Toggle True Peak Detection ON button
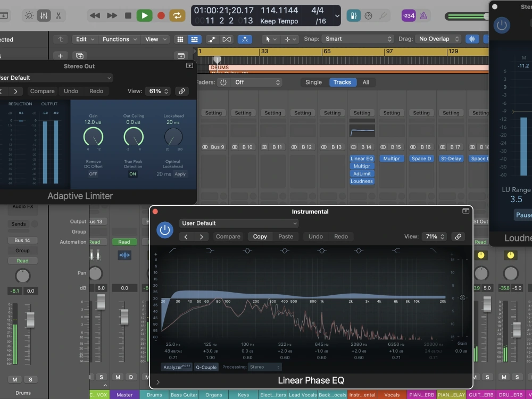 click(132, 174)
